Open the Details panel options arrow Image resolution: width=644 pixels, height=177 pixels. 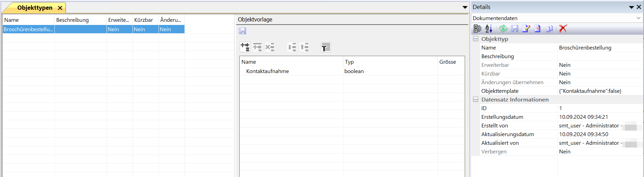point(632,7)
